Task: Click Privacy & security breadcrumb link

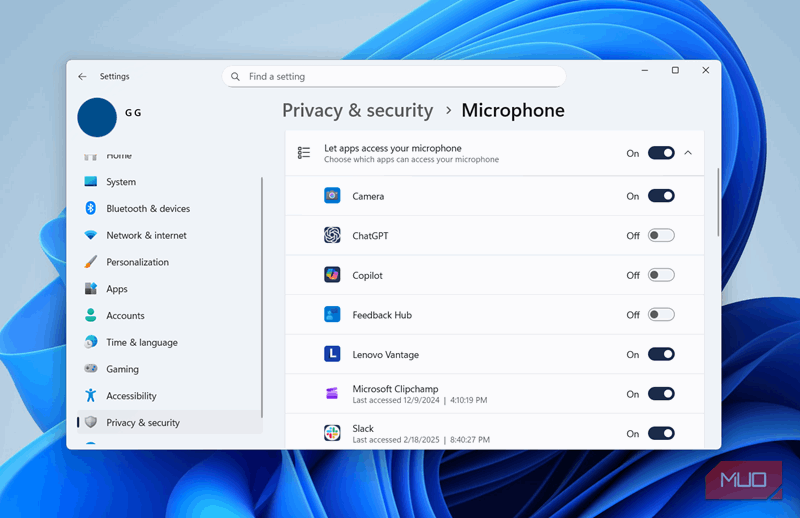Action: (x=357, y=111)
